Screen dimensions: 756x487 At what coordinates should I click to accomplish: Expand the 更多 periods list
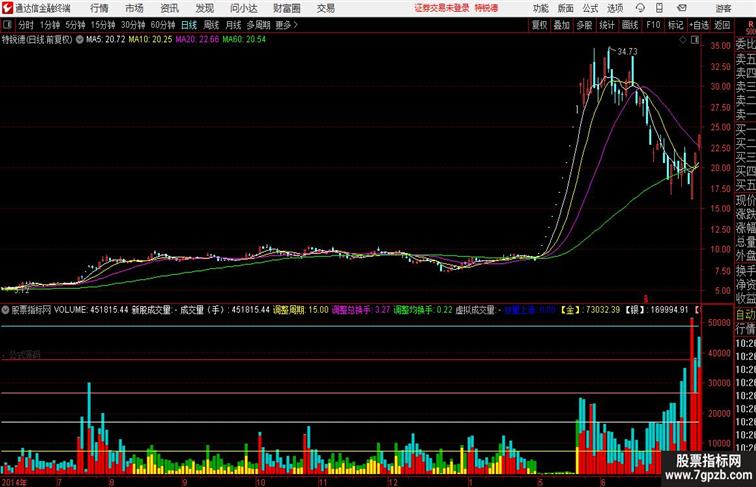click(x=286, y=25)
